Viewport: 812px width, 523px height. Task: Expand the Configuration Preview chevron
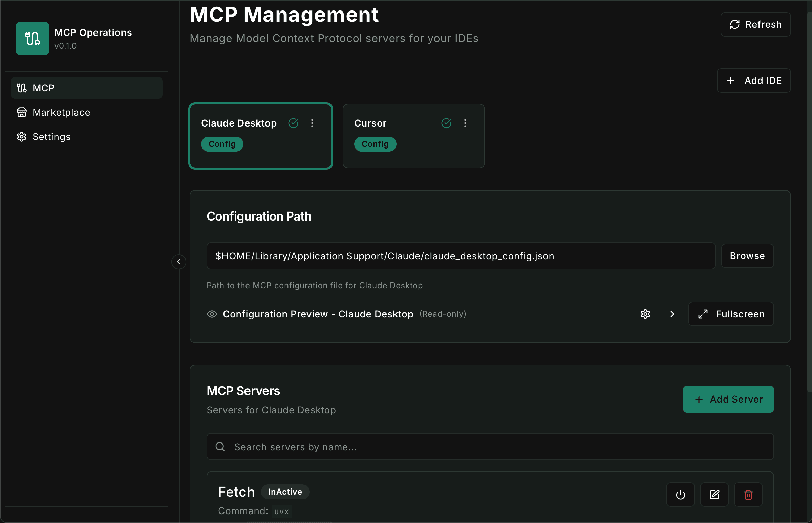pyautogui.click(x=672, y=314)
